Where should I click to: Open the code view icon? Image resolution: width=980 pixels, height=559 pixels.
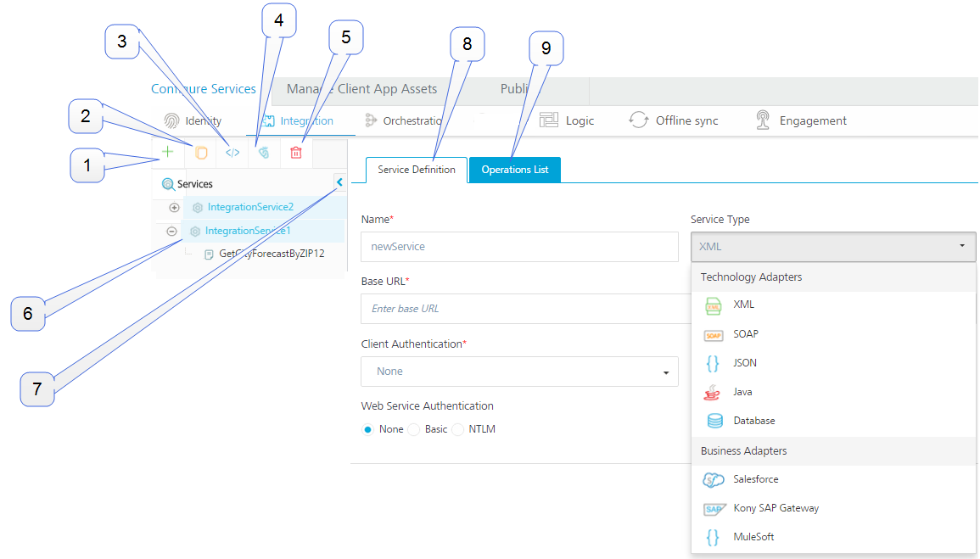[232, 153]
